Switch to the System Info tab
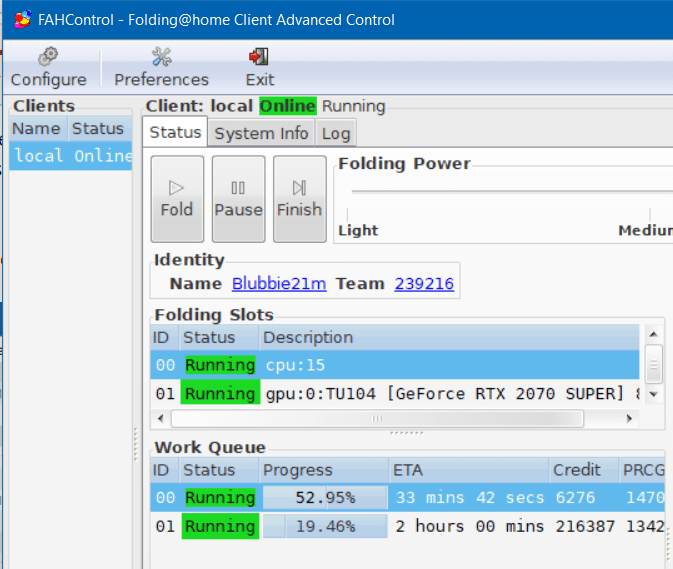The height and width of the screenshot is (569, 673). [261, 133]
